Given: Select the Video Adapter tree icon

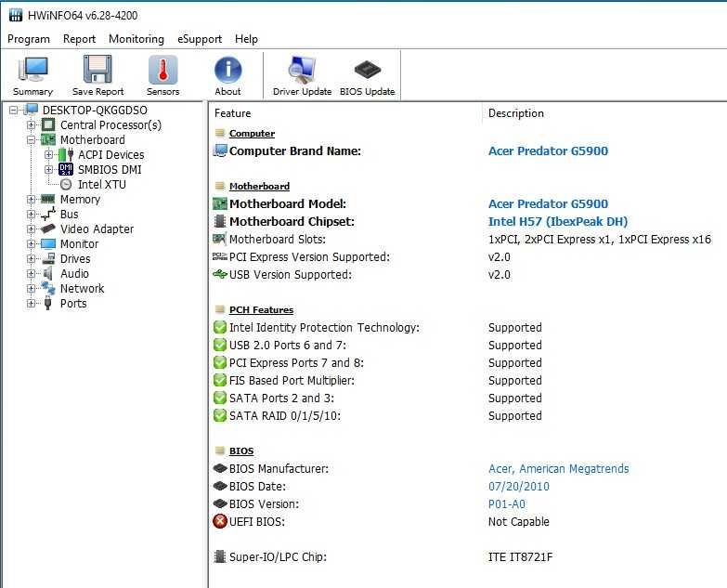Looking at the screenshot, I should (48, 229).
